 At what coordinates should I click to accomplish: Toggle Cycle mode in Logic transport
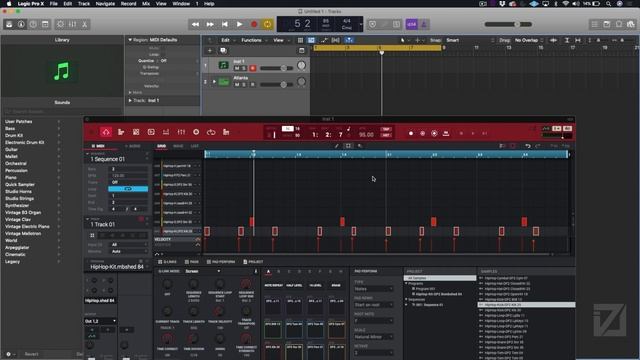(x=268, y=24)
